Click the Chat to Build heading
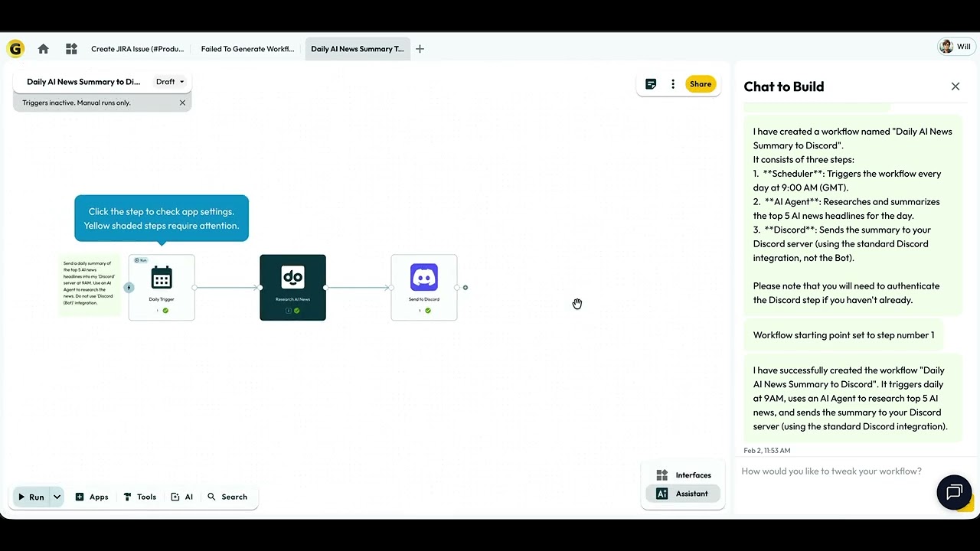Viewport: 980px width, 551px height. 784,86
